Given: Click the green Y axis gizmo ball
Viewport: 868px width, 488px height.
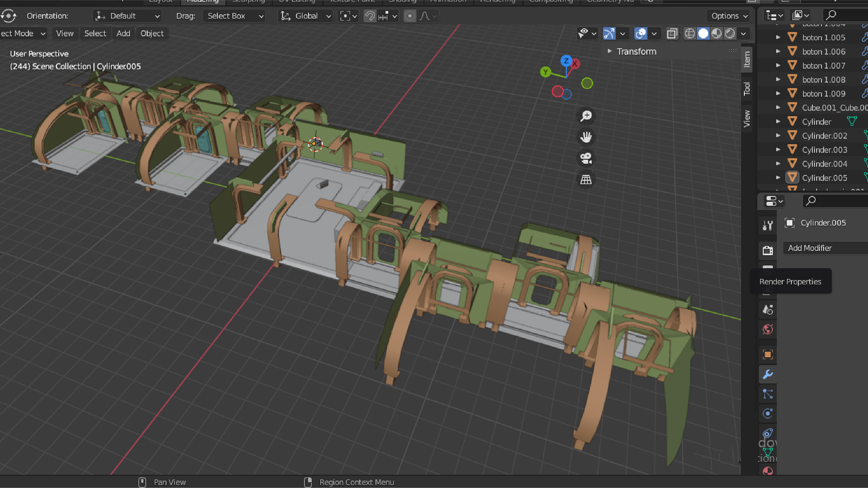Looking at the screenshot, I should coord(546,72).
